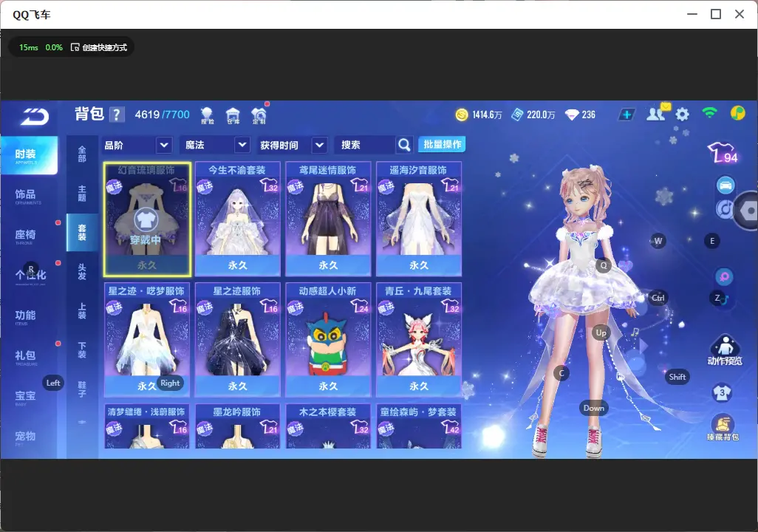Select the 星之迹·呓梦服饰 outfit card
The image size is (758, 532).
pos(147,339)
